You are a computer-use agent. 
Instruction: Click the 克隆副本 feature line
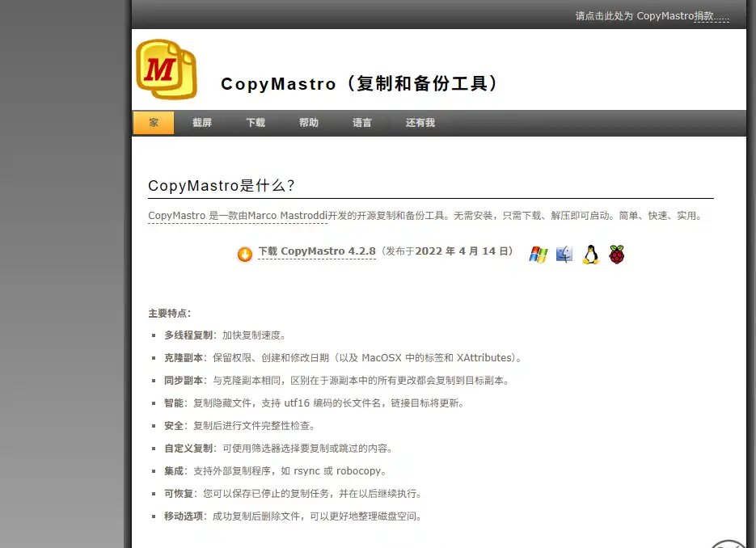click(x=343, y=357)
